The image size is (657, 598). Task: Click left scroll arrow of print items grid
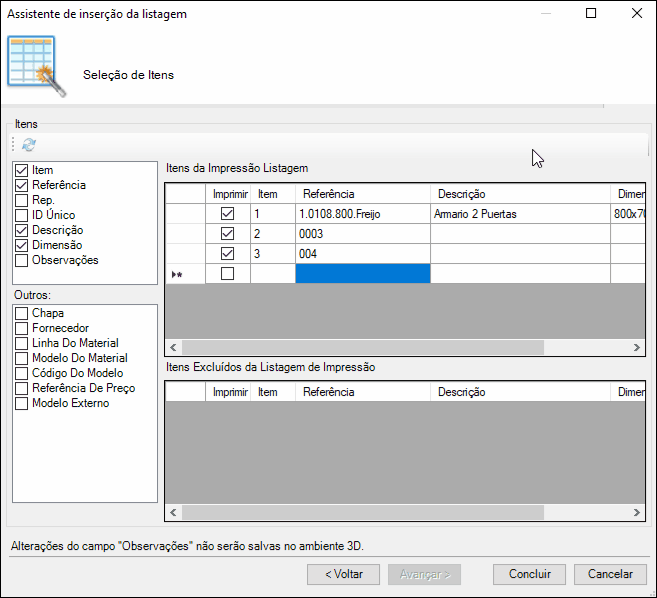tap(173, 347)
